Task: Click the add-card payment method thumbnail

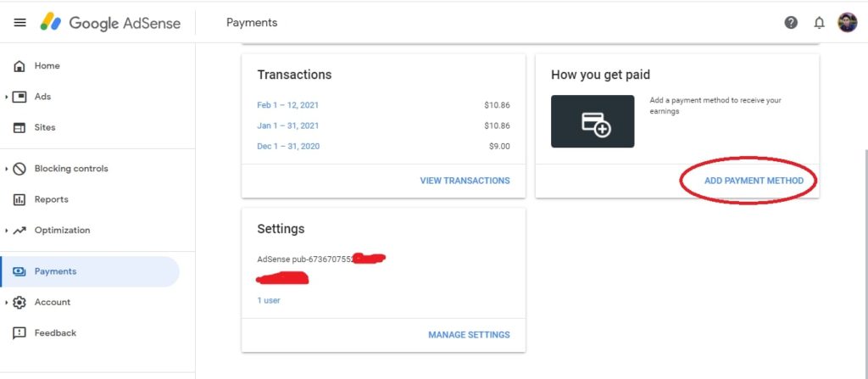Action: [x=593, y=121]
